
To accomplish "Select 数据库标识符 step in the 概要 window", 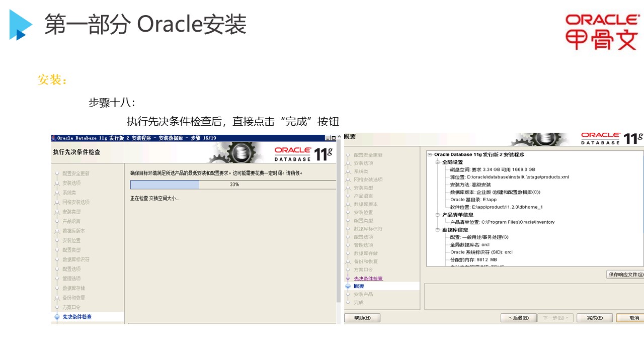I will (x=368, y=229).
